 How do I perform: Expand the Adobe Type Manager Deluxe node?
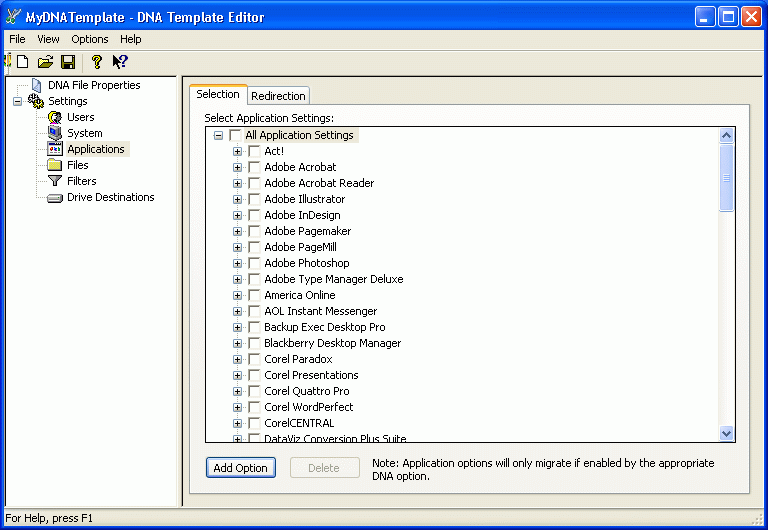point(238,279)
